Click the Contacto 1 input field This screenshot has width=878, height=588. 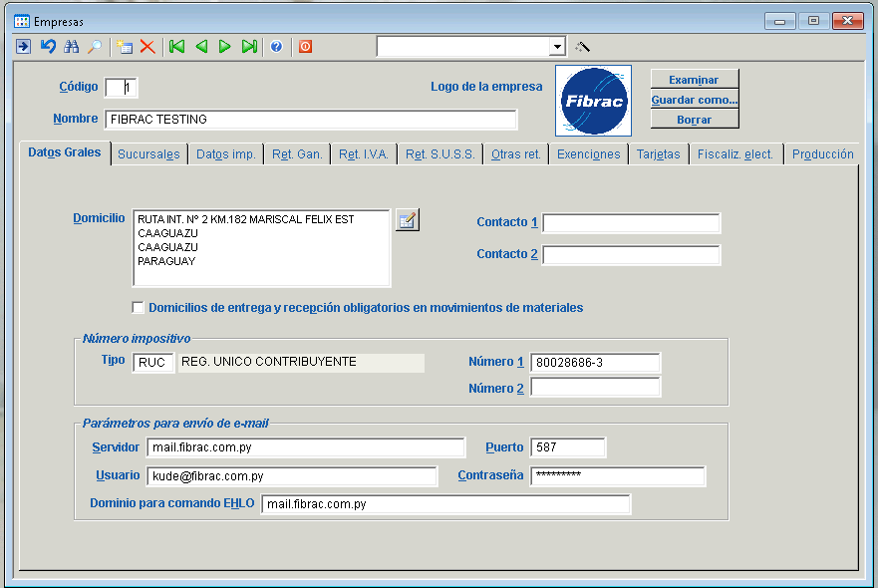[x=631, y=223]
